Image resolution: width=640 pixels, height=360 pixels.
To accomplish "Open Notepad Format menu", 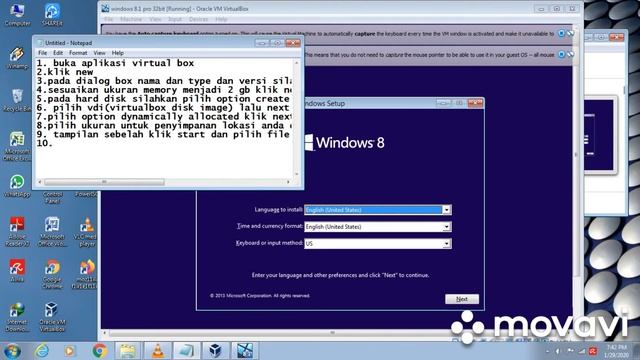I will 78,53.
